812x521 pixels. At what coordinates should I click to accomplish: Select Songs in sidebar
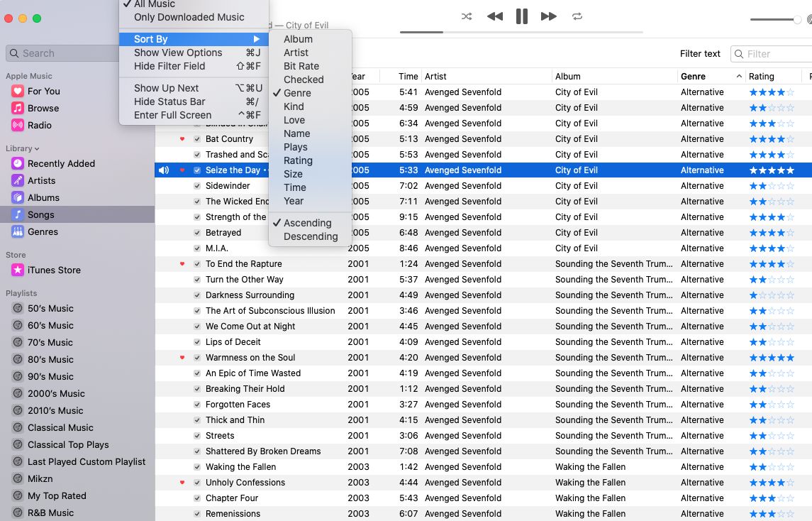coord(77,214)
